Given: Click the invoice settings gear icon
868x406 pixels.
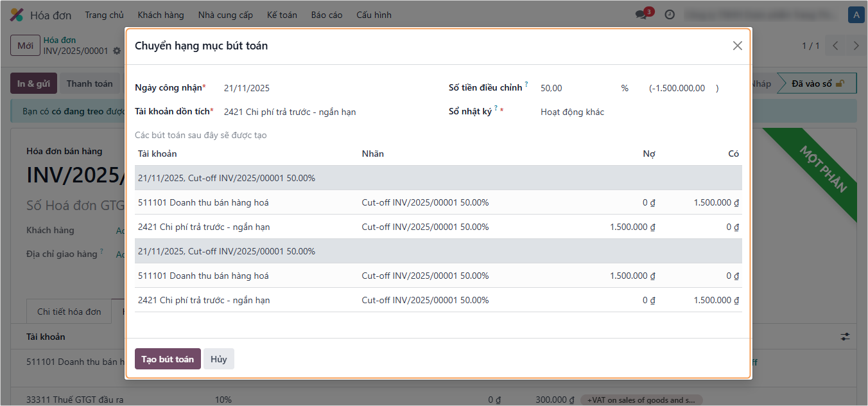Looking at the screenshot, I should (x=117, y=51).
